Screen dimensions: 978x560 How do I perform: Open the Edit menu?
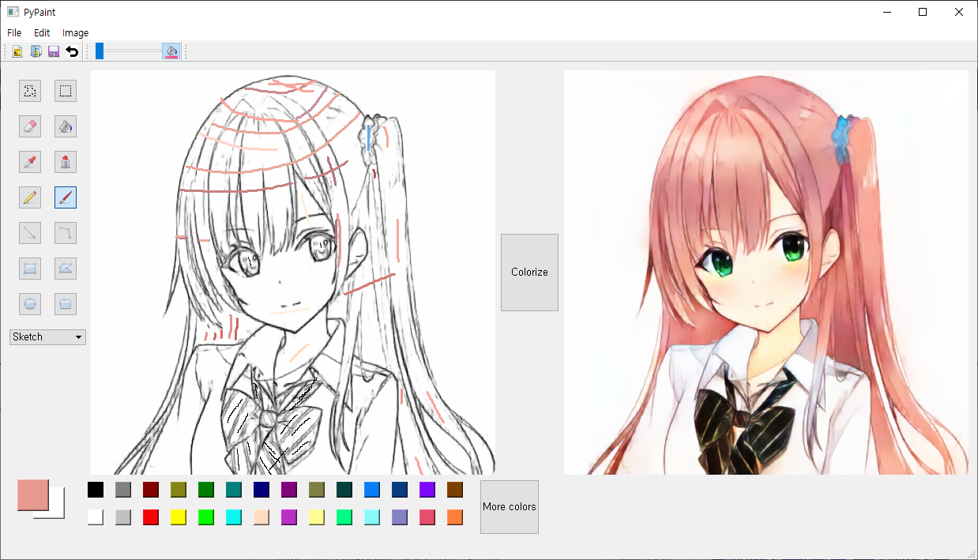42,33
